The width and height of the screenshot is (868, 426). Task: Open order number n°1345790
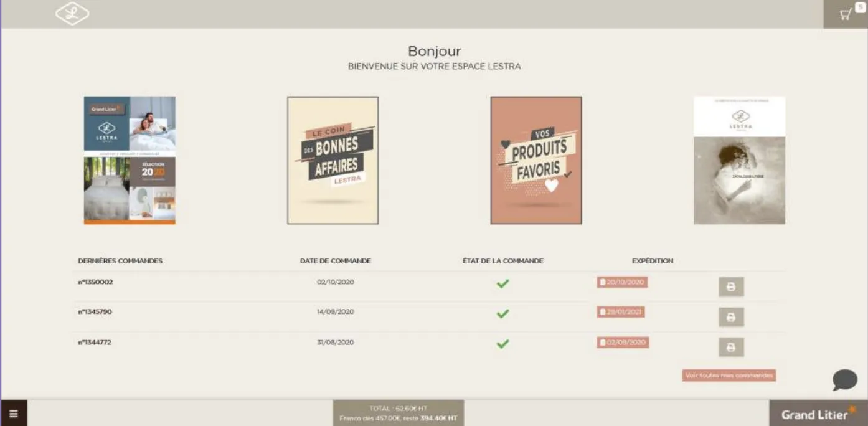click(95, 311)
